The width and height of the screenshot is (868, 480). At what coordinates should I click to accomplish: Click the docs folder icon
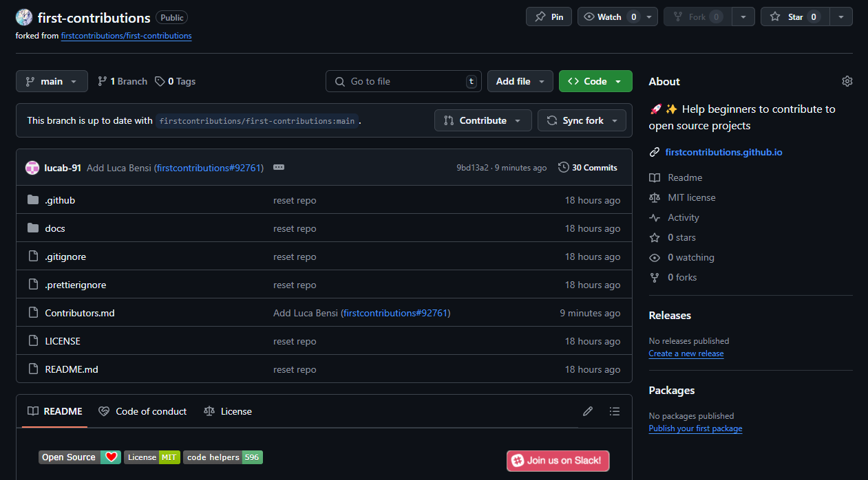click(33, 228)
